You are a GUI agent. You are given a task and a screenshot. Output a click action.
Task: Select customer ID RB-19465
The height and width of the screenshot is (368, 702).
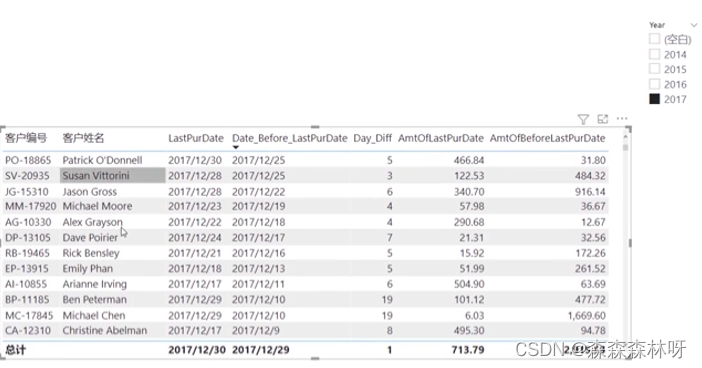27,253
